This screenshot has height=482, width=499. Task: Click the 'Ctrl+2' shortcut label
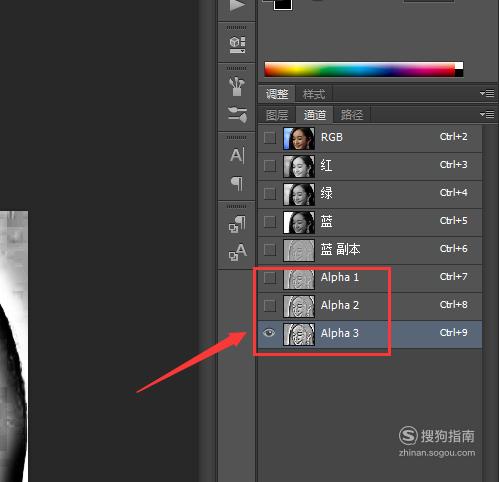pyautogui.click(x=453, y=136)
